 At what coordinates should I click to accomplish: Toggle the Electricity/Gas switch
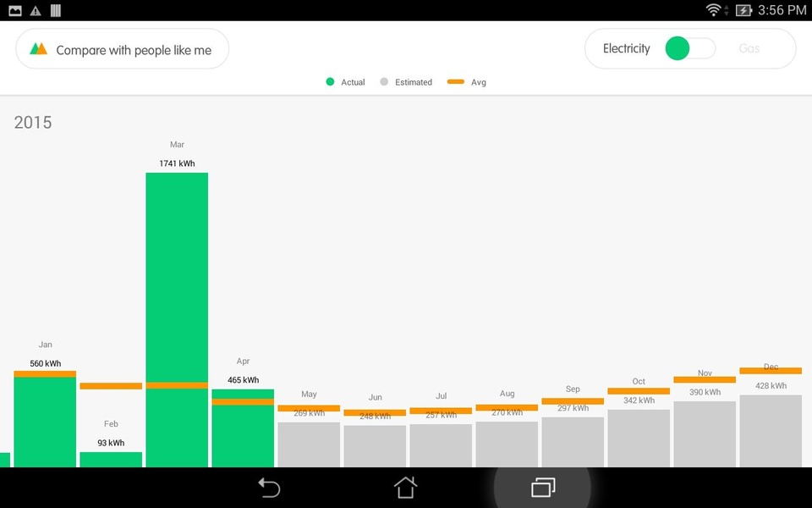click(x=690, y=48)
